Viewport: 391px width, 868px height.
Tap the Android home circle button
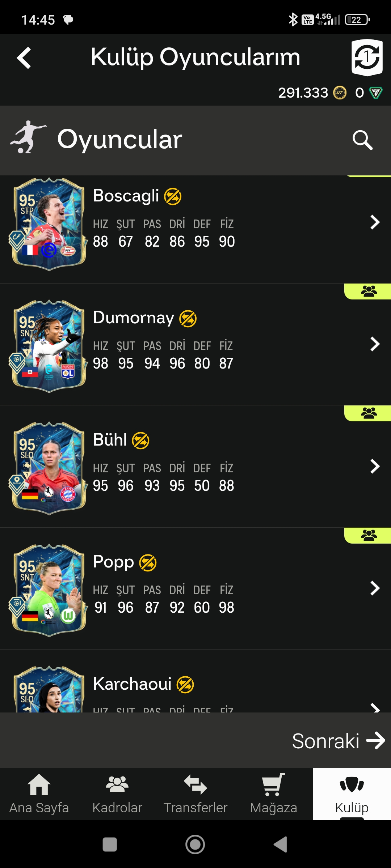click(195, 844)
